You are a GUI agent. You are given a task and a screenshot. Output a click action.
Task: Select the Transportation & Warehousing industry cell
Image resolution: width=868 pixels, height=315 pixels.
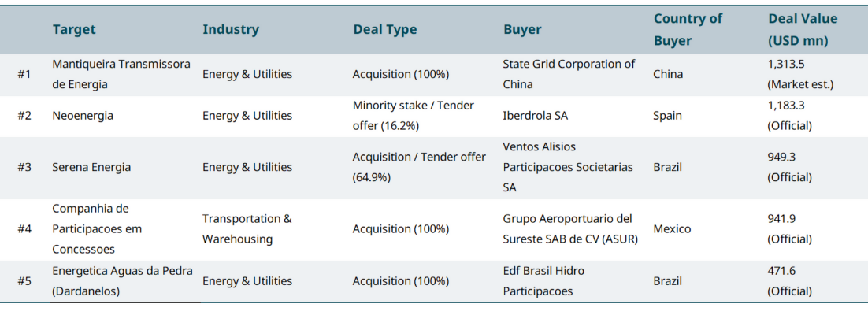247,228
